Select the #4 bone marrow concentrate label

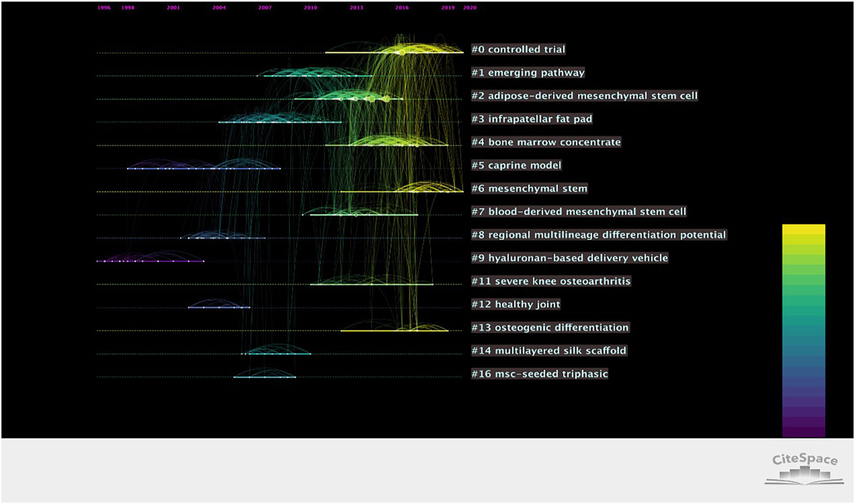pyautogui.click(x=546, y=142)
